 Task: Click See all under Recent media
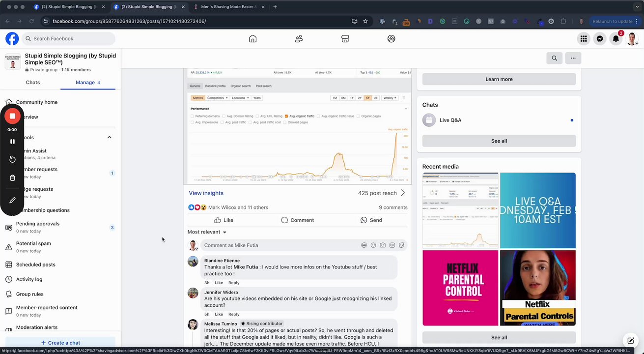[x=499, y=337]
